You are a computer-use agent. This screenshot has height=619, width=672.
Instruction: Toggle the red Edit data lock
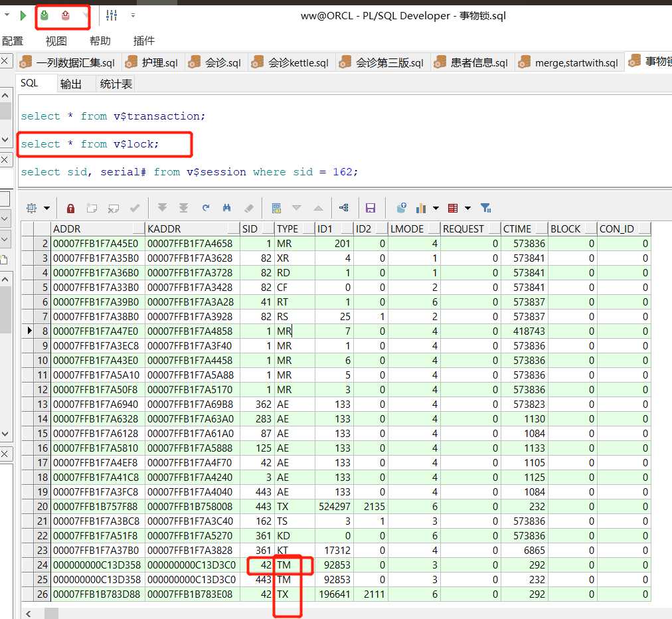pos(70,209)
